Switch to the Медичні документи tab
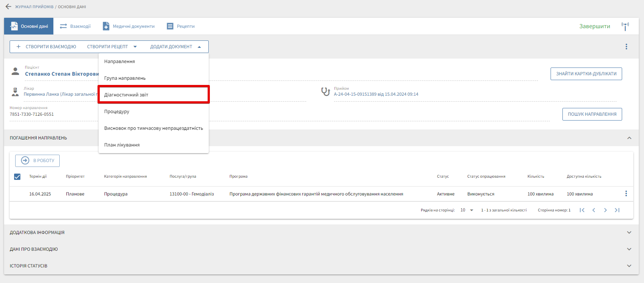Screen dimensions: 644x283 129,26
